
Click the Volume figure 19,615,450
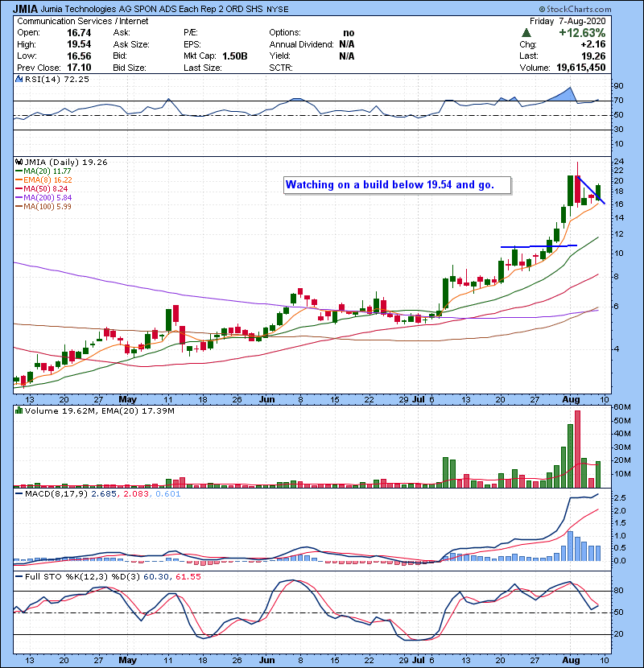point(581,68)
